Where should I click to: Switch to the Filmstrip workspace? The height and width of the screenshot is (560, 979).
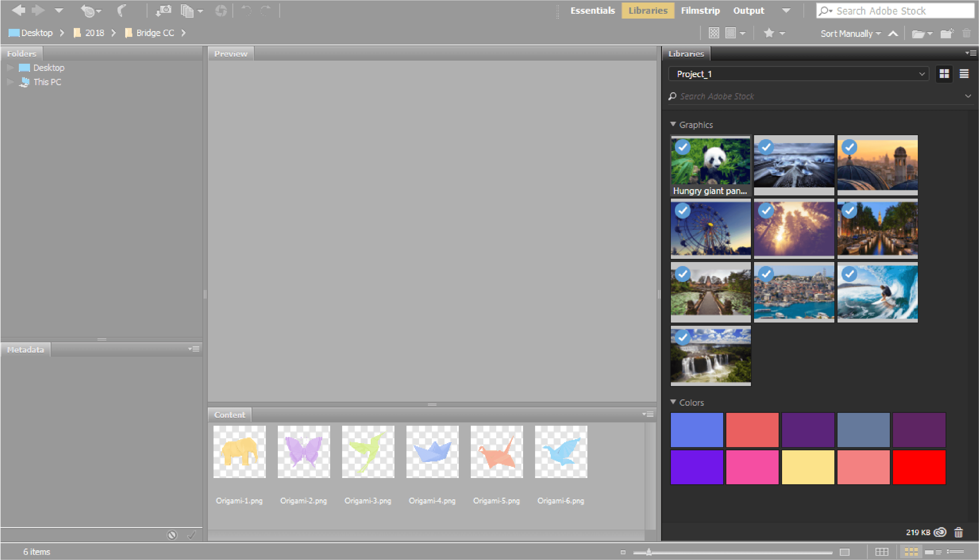(700, 10)
